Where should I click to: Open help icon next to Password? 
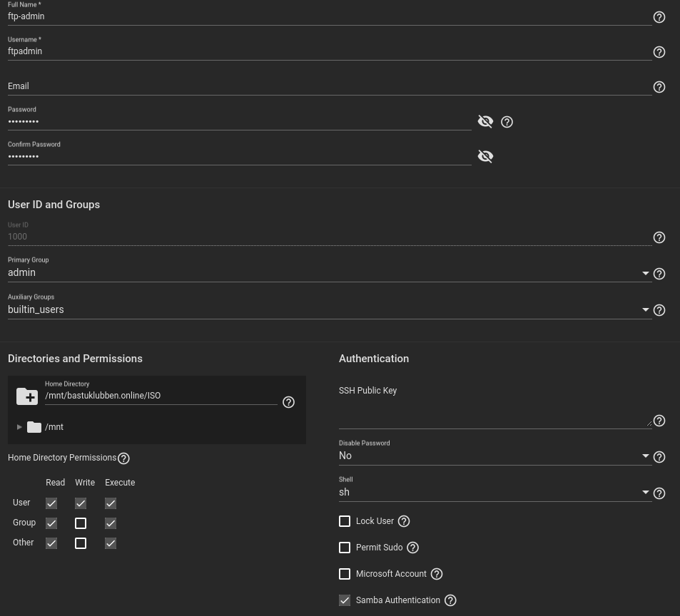click(x=507, y=122)
